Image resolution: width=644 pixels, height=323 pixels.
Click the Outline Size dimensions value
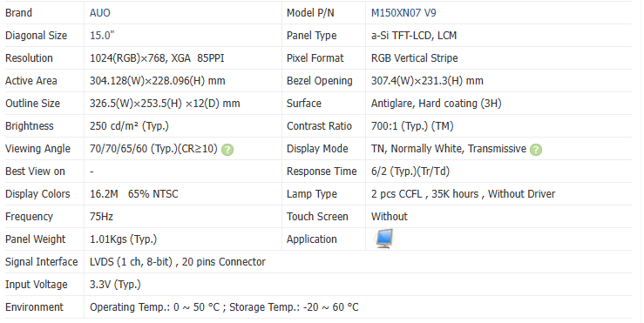(x=165, y=104)
